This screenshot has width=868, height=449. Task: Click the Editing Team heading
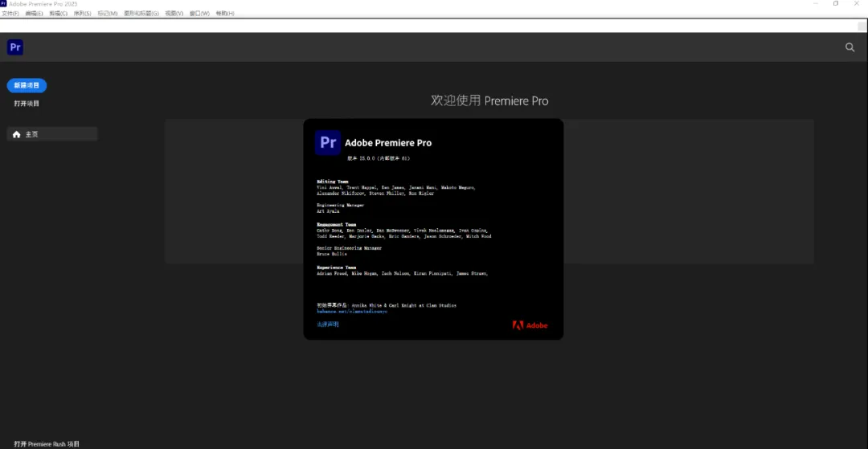(333, 182)
